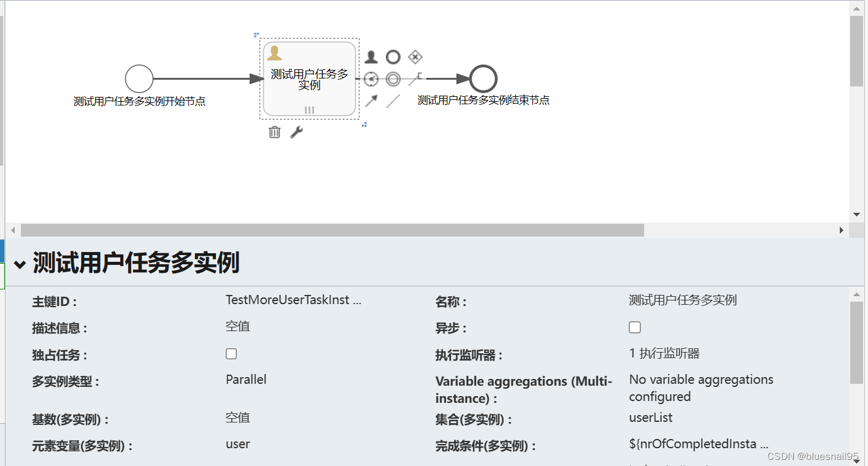Click the sequence flow arrow from start event
This screenshot has height=466, width=868.
(x=208, y=78)
